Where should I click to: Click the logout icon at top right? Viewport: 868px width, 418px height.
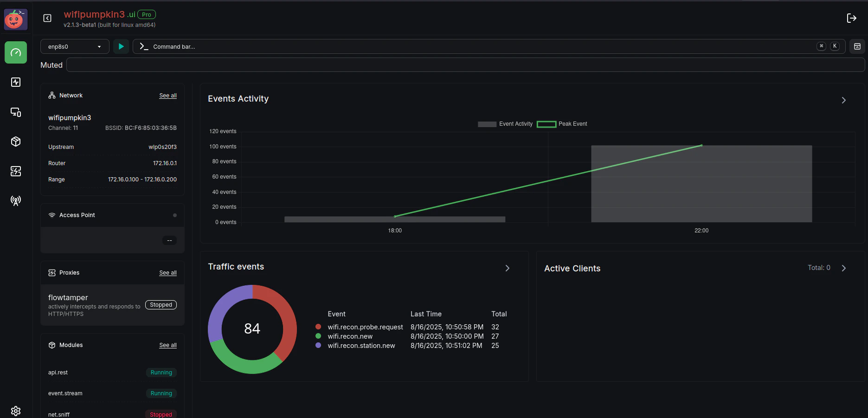852,18
